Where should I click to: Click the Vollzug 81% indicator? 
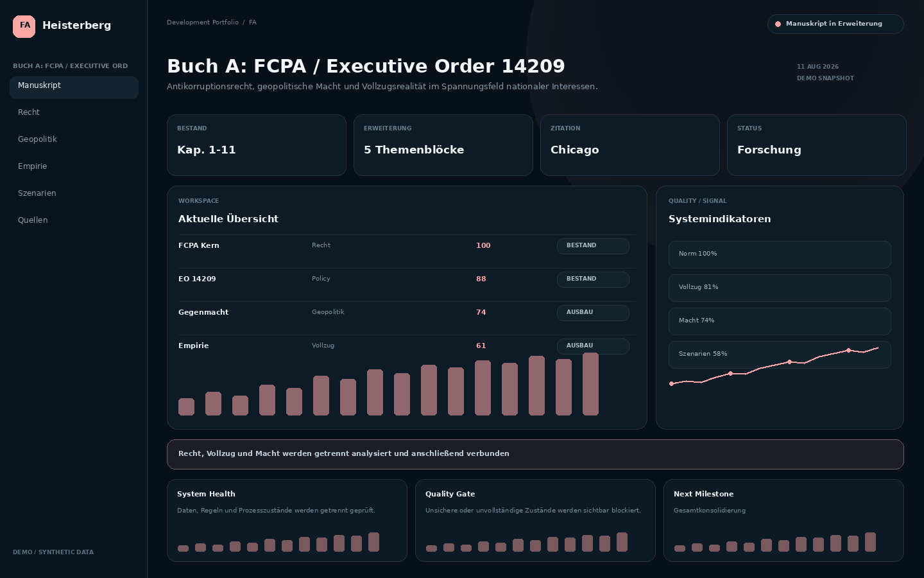780,288
